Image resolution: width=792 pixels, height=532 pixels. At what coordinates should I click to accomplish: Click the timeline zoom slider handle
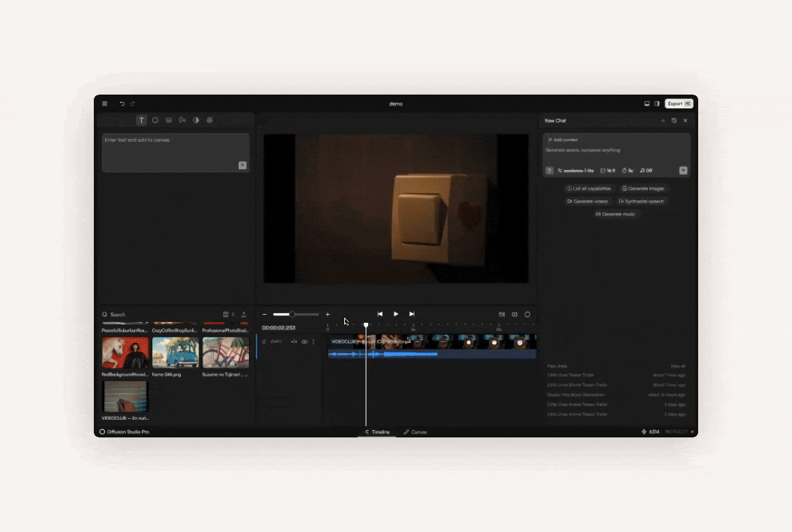click(x=292, y=314)
